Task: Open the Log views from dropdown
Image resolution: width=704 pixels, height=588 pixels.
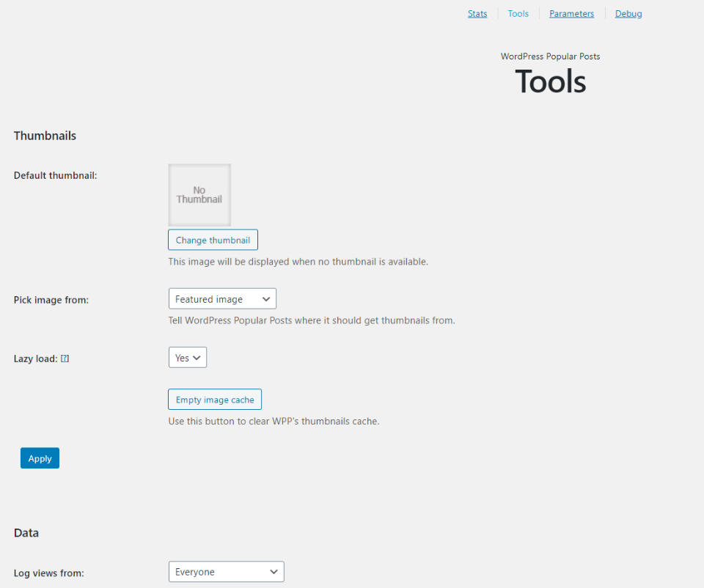Action: point(227,572)
